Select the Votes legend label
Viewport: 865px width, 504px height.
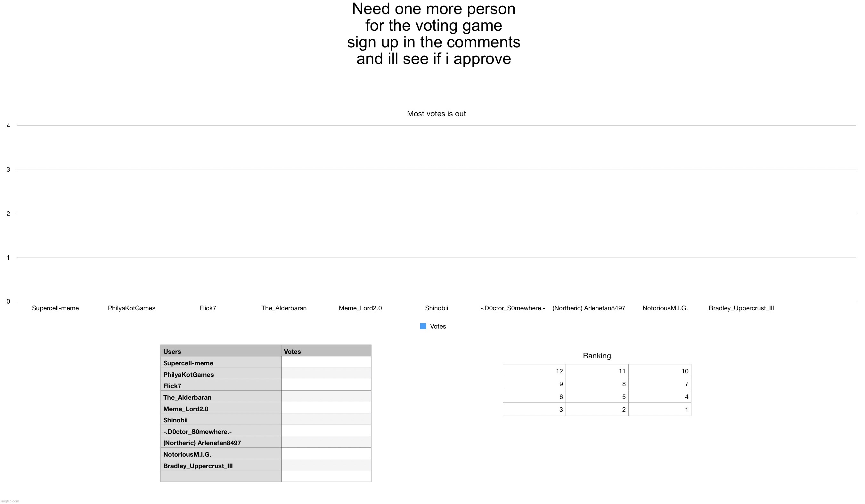(x=438, y=326)
